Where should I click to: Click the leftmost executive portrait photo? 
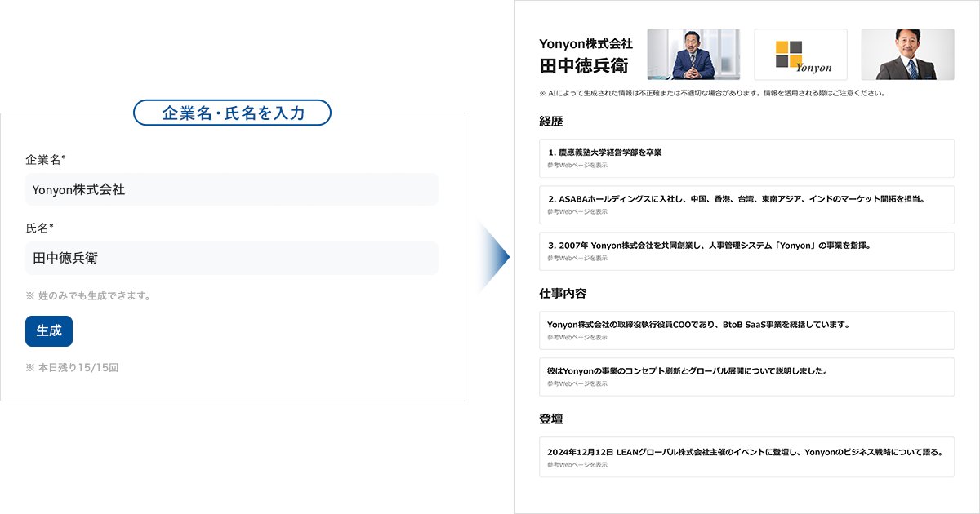tap(693, 53)
